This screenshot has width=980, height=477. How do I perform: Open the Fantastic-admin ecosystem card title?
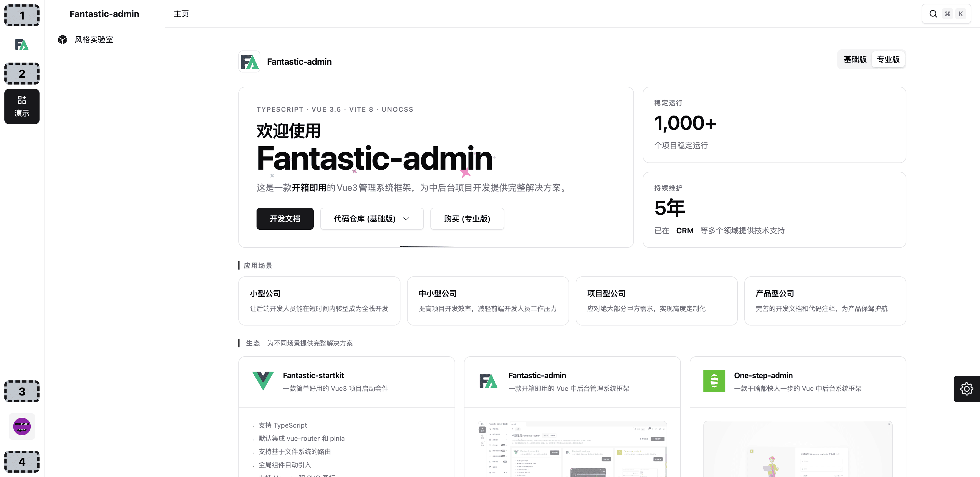tap(537, 375)
